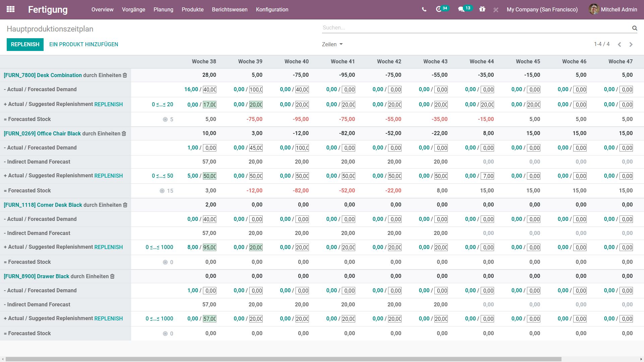Click Woche 38 forecasted demand field for Desk Combination
This screenshot has width=644, height=362.
210,89
